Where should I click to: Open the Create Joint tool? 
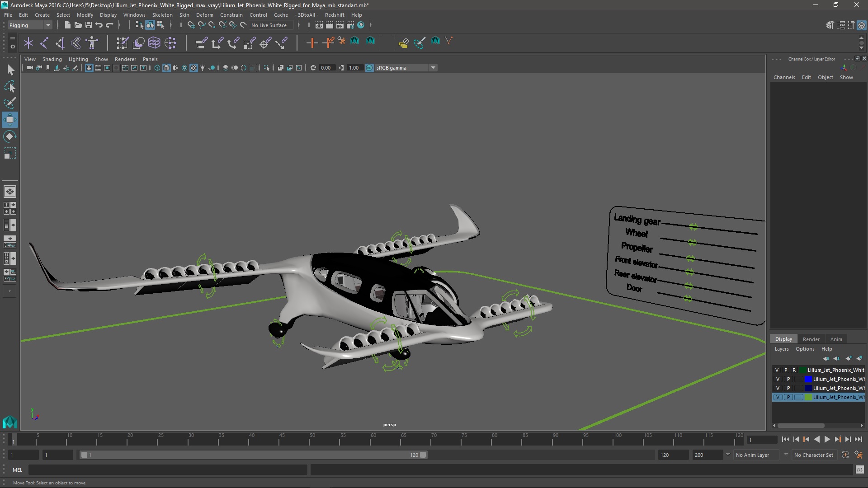(44, 43)
